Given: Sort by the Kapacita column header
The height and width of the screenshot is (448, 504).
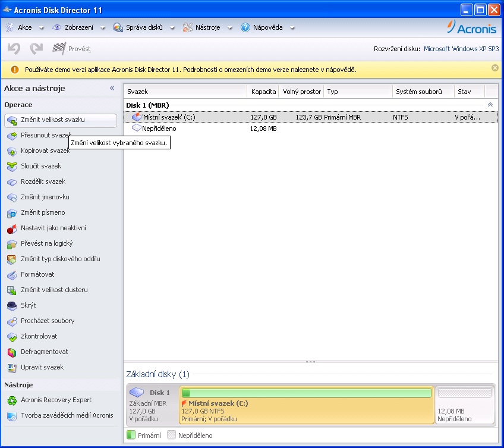Looking at the screenshot, I should pos(263,92).
